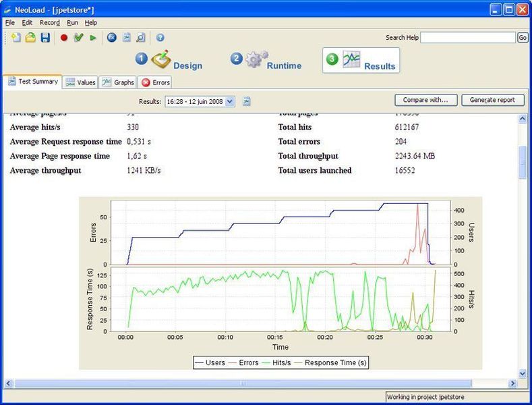Click the errors and users upper chart
This screenshot has height=405, width=532.
click(x=281, y=232)
